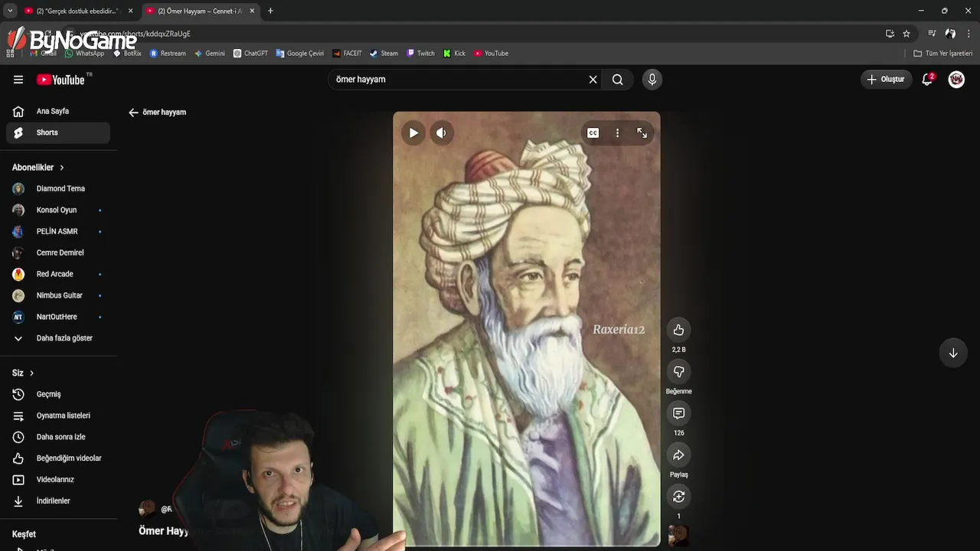Screen dimensions: 980x551
Task: Open the tab search dropdown
Action: (10, 11)
